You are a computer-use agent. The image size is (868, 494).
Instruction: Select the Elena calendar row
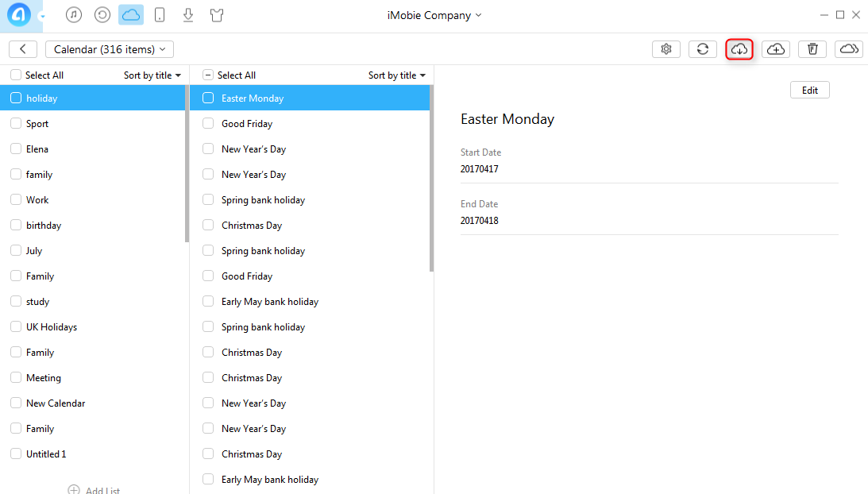92,149
